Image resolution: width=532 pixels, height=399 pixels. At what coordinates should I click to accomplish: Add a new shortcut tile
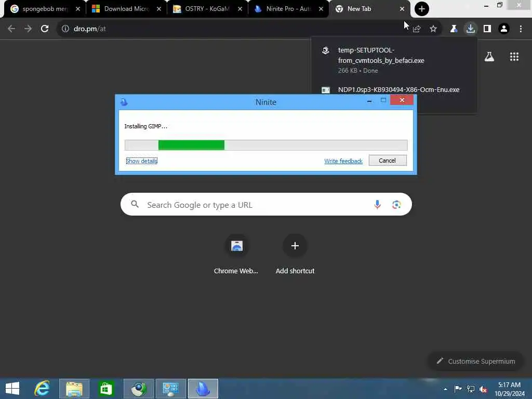295,254
